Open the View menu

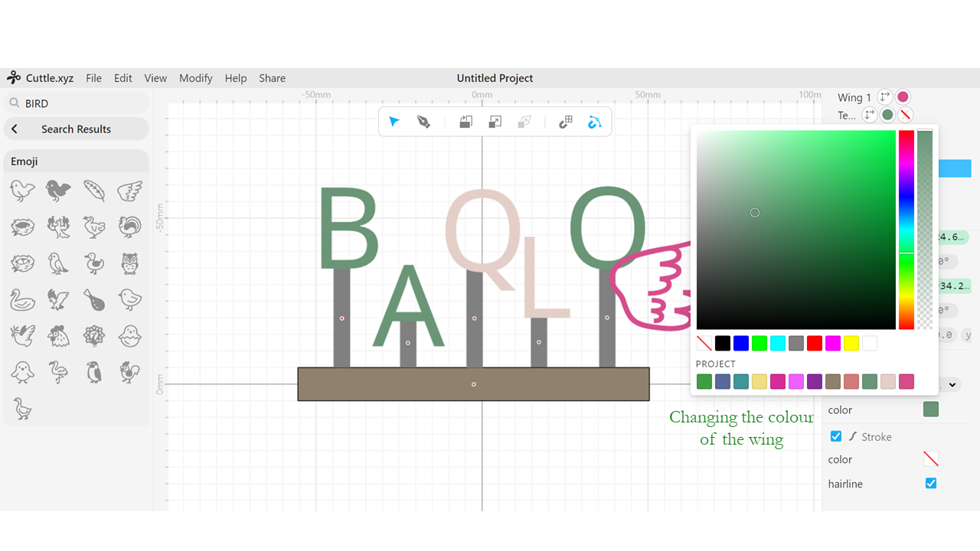(155, 78)
